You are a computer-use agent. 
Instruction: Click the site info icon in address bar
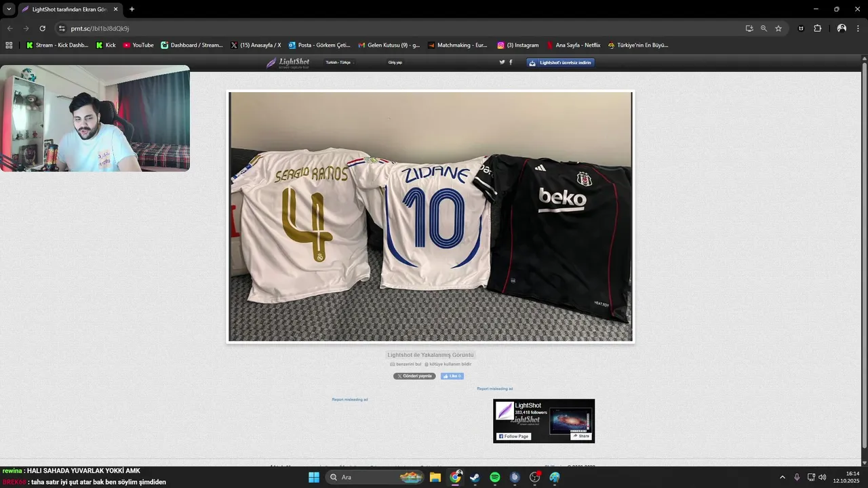pyautogui.click(x=62, y=28)
